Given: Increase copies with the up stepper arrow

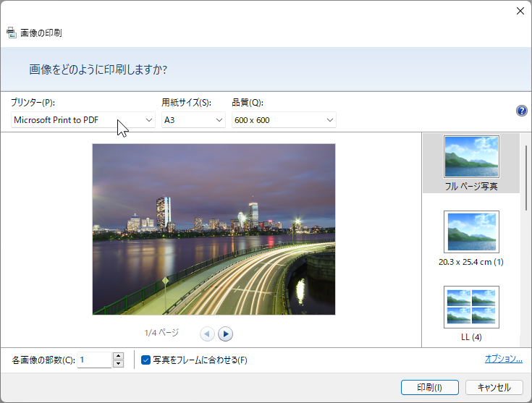Looking at the screenshot, I should tap(118, 356).
